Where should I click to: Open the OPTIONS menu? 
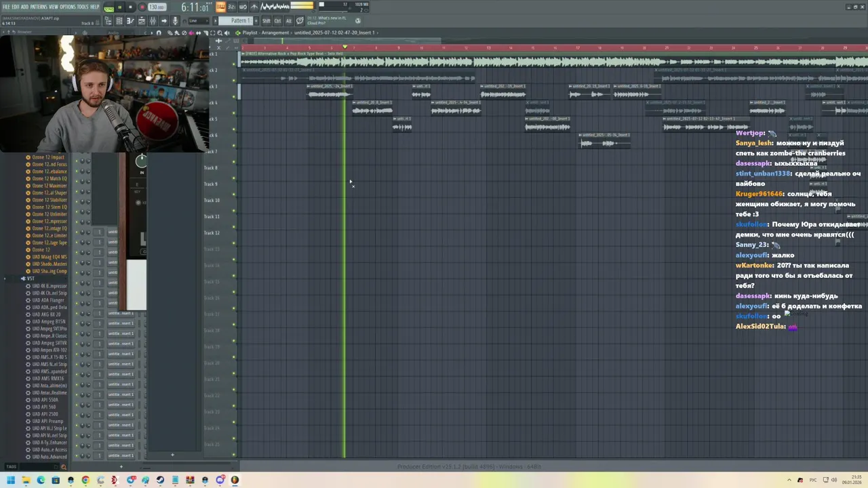[x=68, y=7]
